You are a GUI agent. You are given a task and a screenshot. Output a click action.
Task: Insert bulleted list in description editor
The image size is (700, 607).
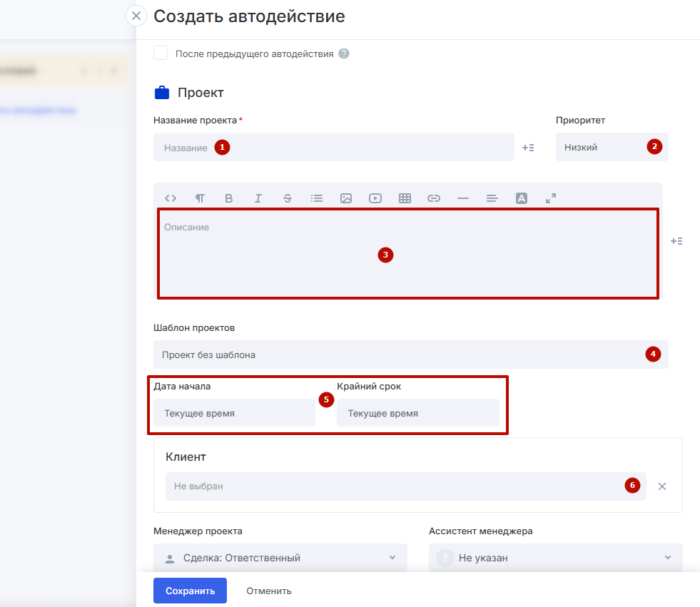click(x=317, y=199)
